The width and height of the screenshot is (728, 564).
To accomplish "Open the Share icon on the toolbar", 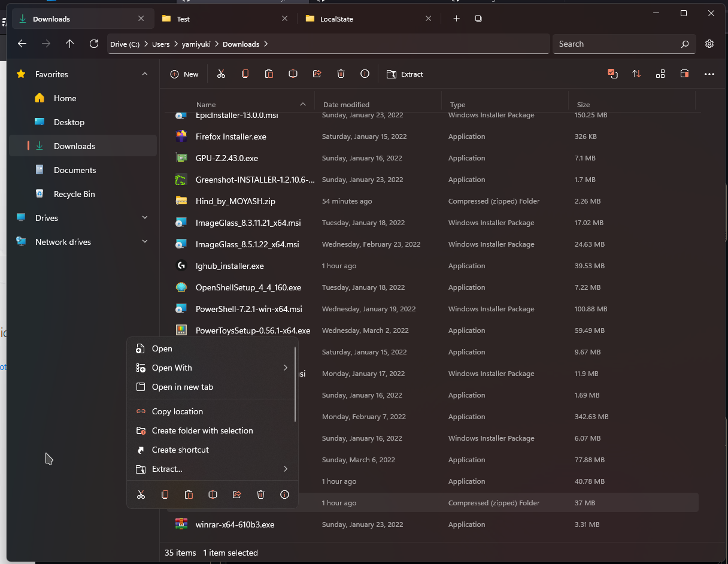I will tap(317, 74).
